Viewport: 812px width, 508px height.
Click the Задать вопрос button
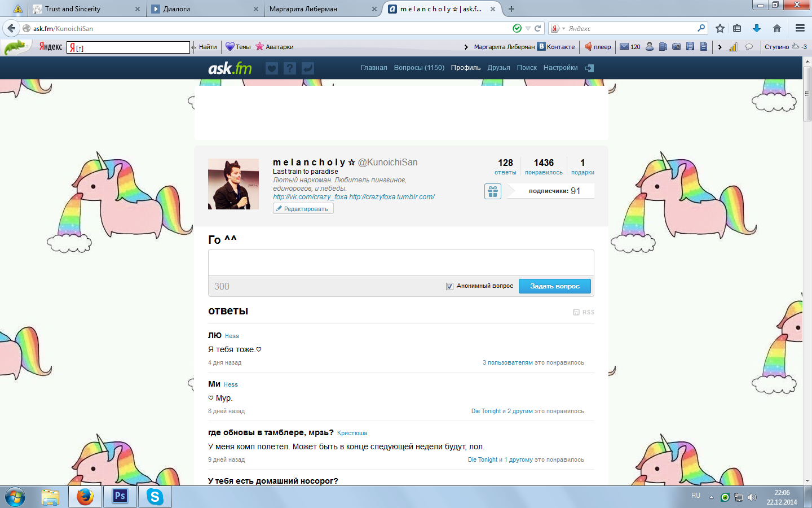555,286
